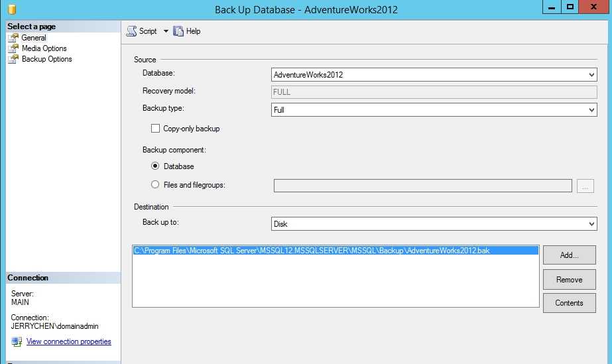This screenshot has height=364, width=612.
Task: Click the server name MAIN
Action: pos(20,302)
